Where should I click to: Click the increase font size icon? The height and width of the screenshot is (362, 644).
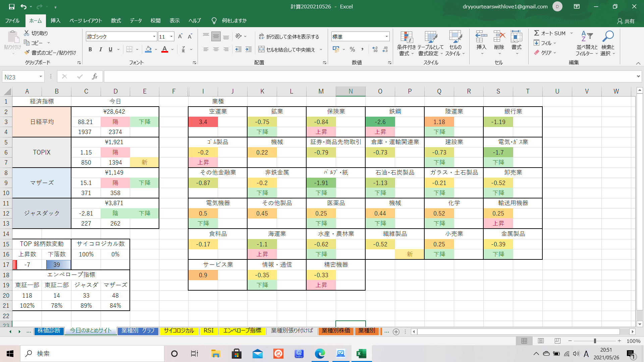[180, 37]
